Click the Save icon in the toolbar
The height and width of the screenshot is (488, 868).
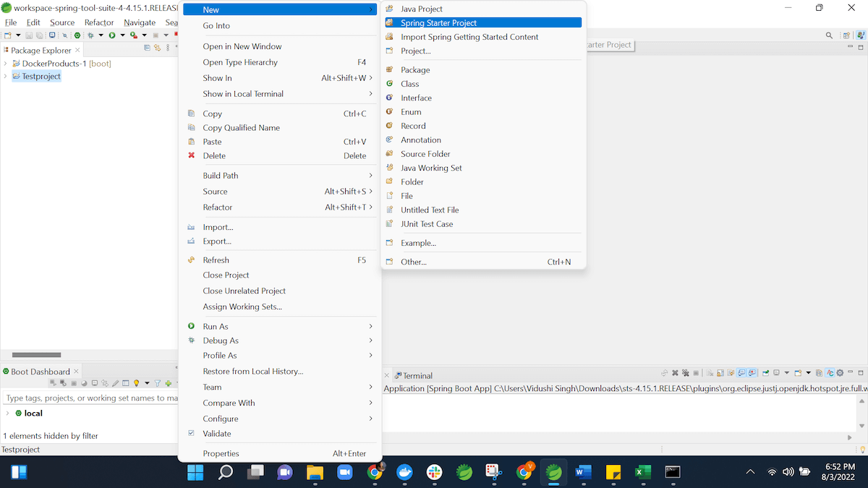(29, 35)
